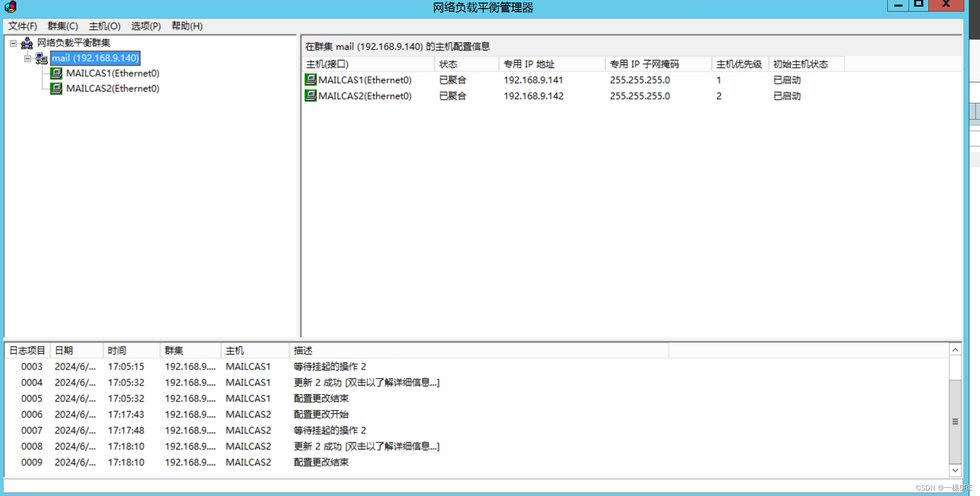This screenshot has width=980, height=496.
Task: Select mail (192.168.9.140) cluster in tree
Action: pyautogui.click(x=95, y=58)
